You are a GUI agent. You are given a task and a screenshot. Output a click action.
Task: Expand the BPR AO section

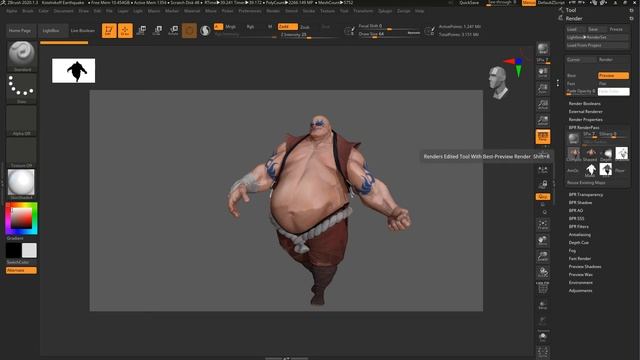point(576,211)
